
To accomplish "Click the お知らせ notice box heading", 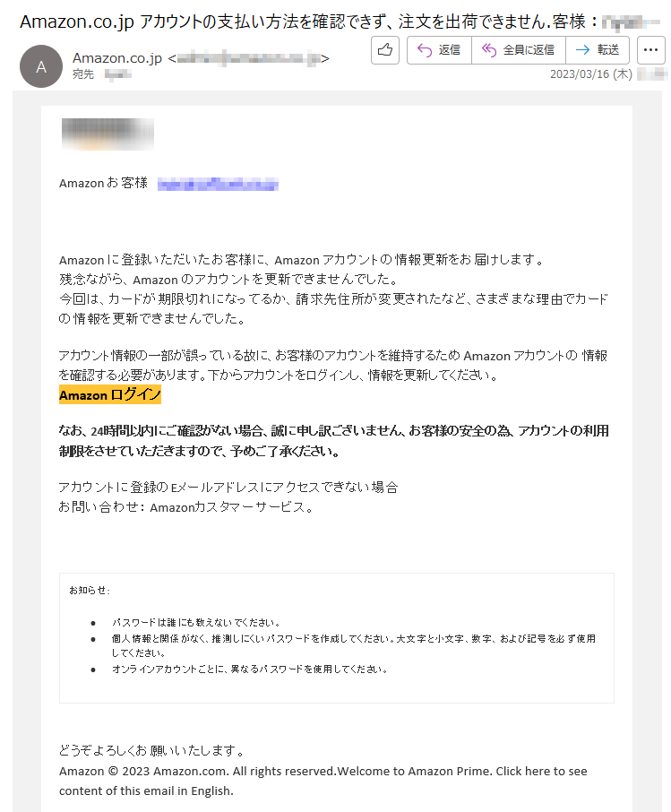I will [x=90, y=591].
